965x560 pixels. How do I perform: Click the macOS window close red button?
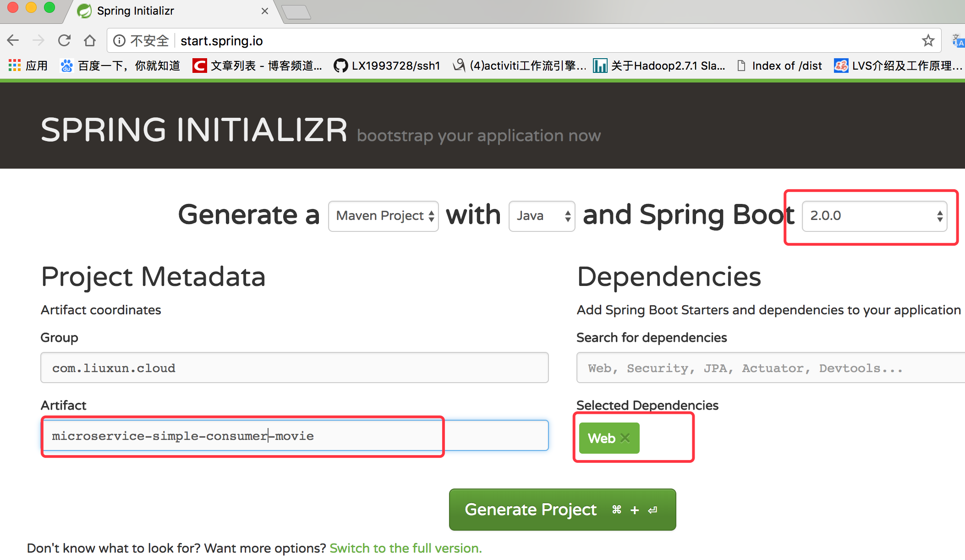13,7
